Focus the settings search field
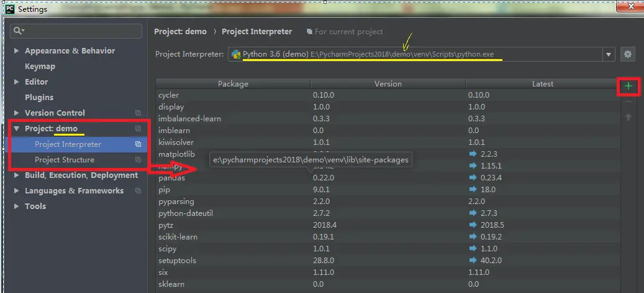This screenshot has height=293, width=644. click(76, 31)
